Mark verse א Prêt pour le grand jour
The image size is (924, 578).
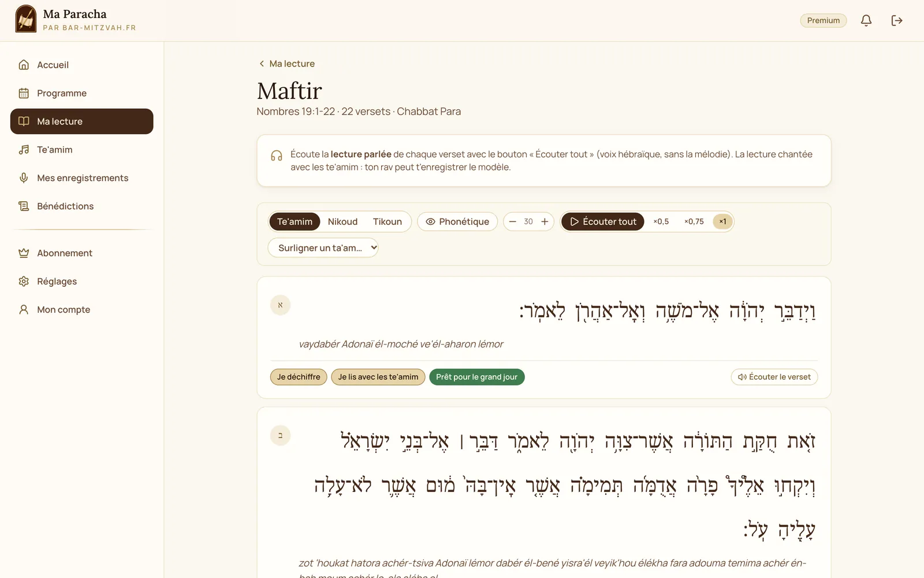(476, 377)
